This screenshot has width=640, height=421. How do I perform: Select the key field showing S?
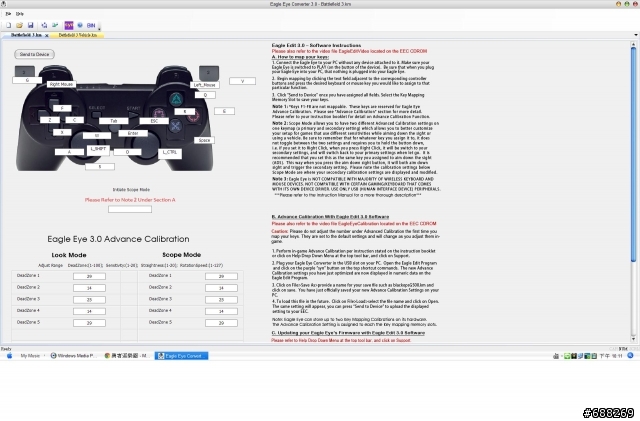pyautogui.click(x=100, y=166)
